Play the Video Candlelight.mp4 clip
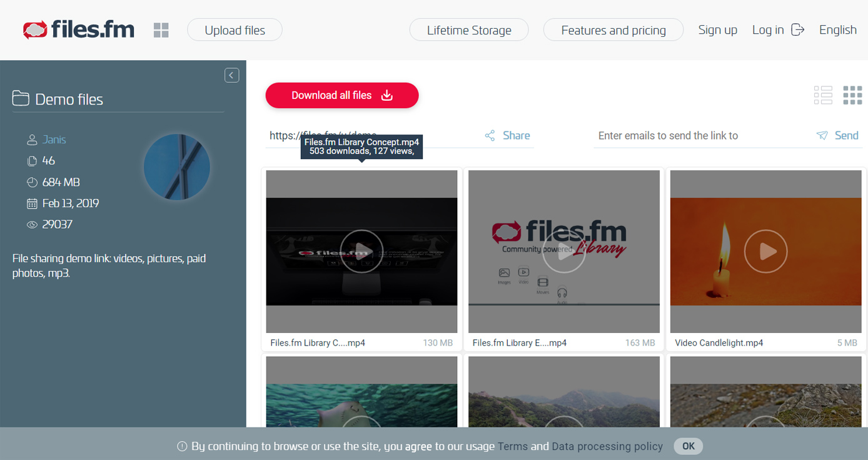 (765, 251)
